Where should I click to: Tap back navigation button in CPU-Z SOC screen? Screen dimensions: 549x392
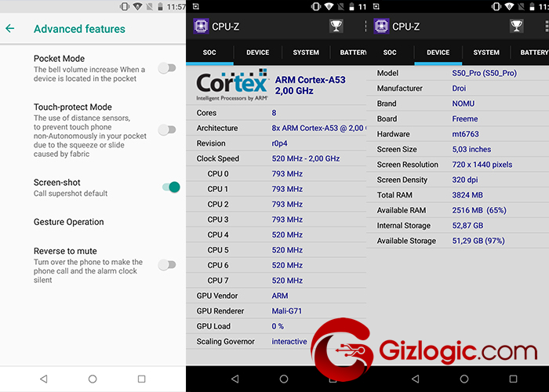235,379
